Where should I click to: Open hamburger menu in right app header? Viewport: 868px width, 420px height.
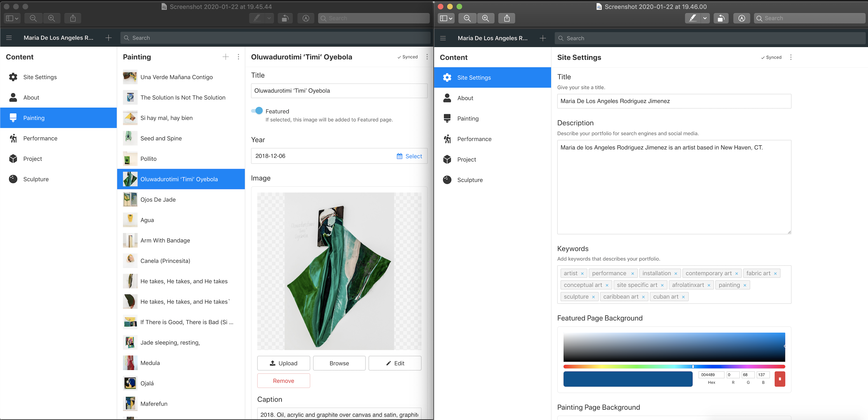pyautogui.click(x=443, y=38)
